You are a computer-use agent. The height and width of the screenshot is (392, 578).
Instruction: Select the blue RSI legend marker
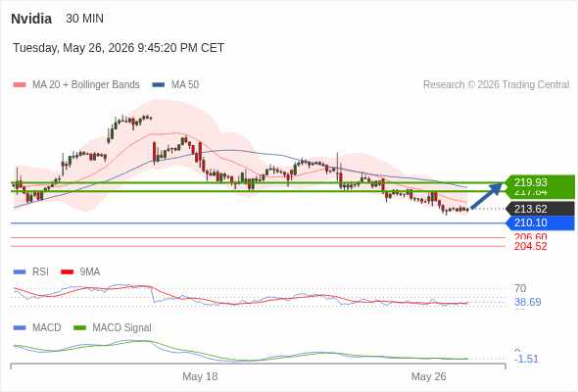[x=20, y=271]
